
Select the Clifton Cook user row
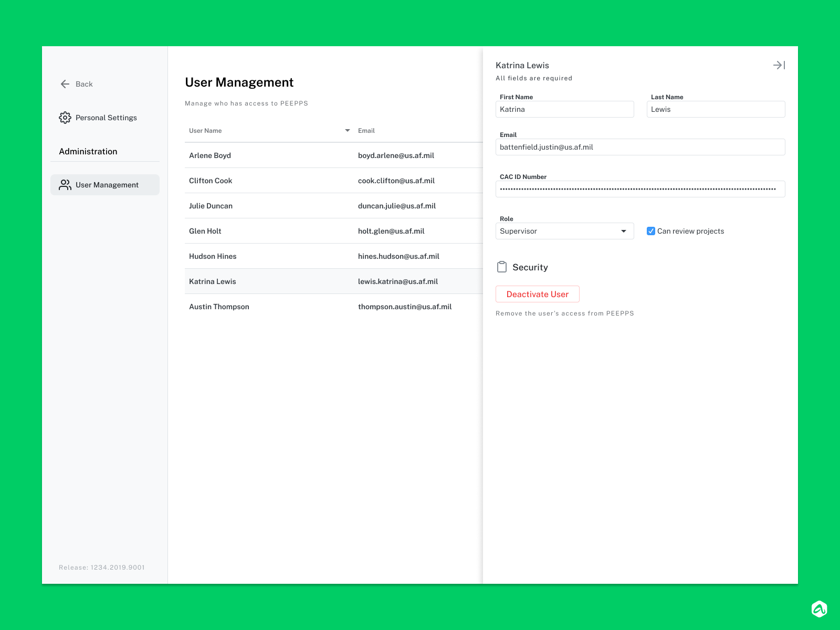coord(334,181)
